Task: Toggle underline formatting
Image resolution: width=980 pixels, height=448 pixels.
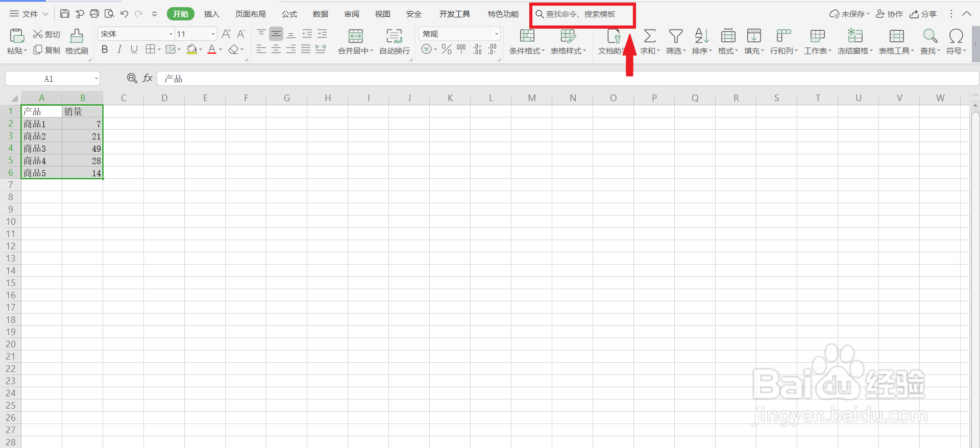Action: point(134,49)
